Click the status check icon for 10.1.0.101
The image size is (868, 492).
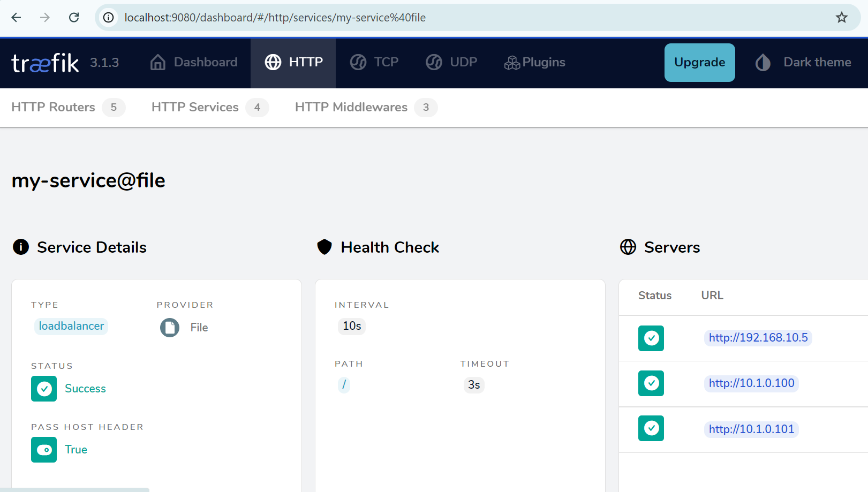[651, 428]
